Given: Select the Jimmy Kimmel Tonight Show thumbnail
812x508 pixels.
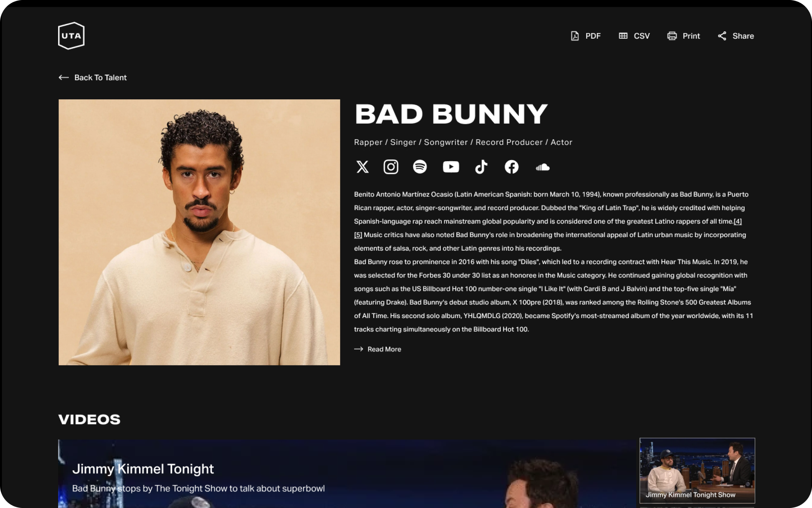Looking at the screenshot, I should tap(697, 470).
